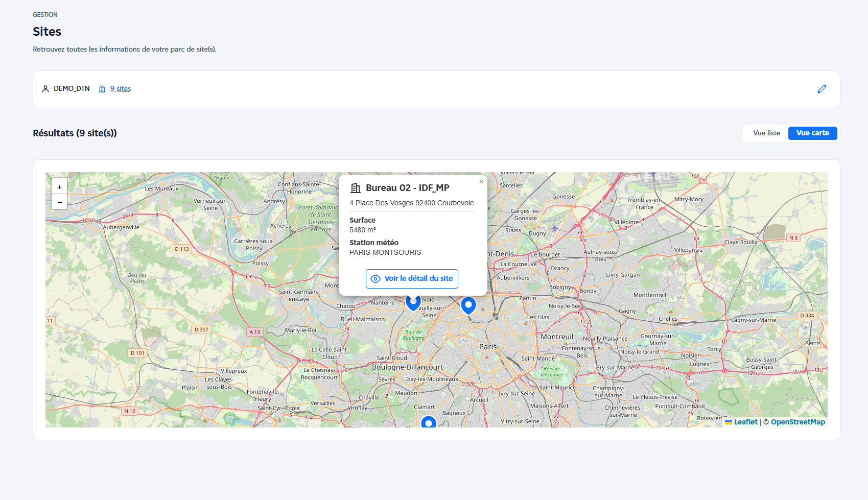
Task: Click the Ukrainian flag in the map attribution
Action: [x=729, y=422]
